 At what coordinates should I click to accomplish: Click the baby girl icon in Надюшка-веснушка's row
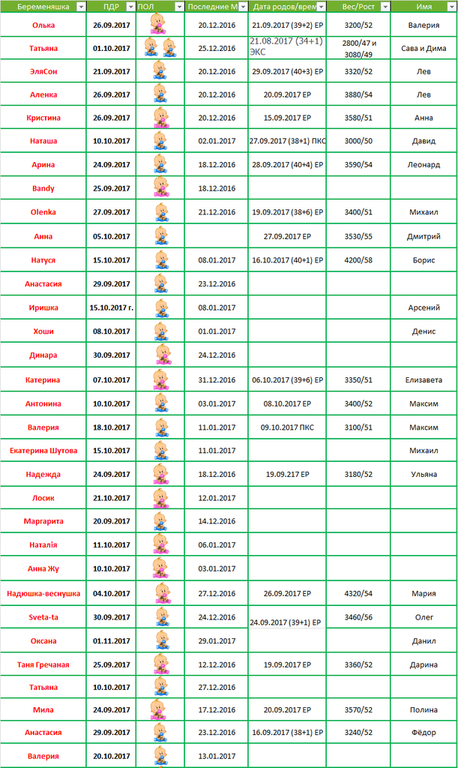point(163,593)
